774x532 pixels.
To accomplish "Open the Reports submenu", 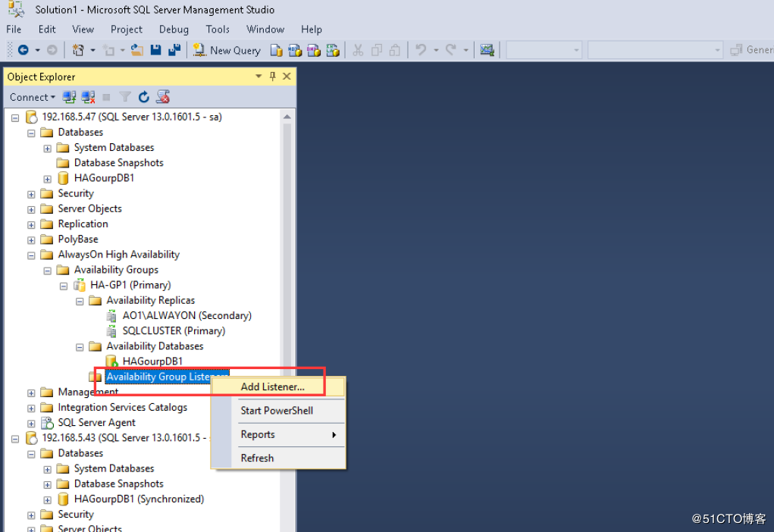I will click(279, 435).
